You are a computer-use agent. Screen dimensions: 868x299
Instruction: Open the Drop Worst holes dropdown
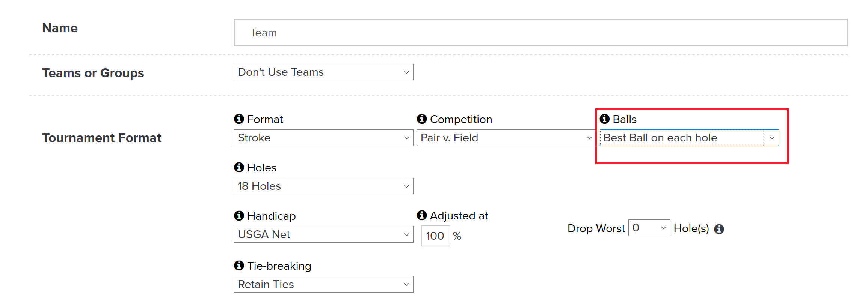[x=649, y=228]
